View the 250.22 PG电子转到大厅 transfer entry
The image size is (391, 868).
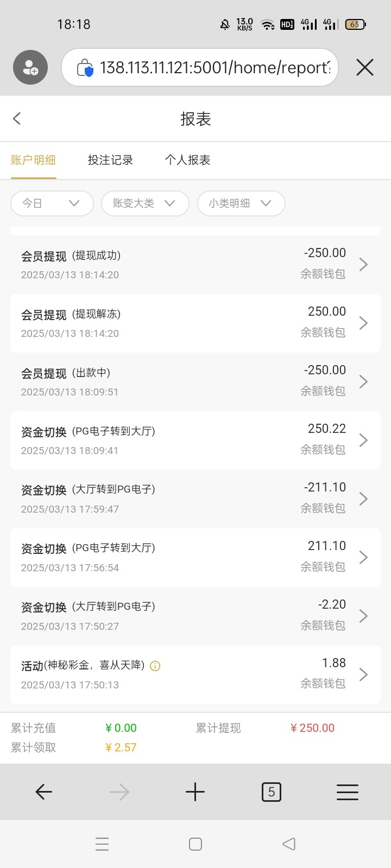(195, 440)
